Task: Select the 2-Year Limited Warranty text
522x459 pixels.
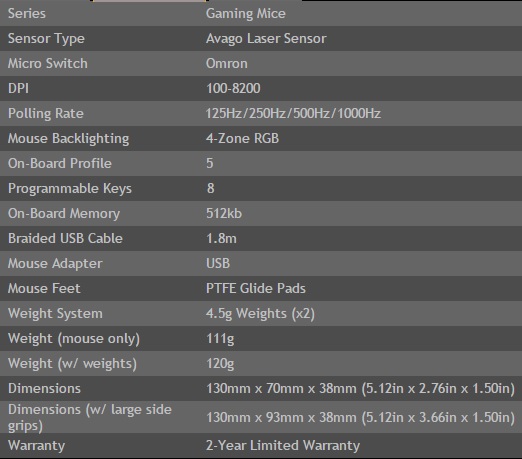Action: pos(283,446)
